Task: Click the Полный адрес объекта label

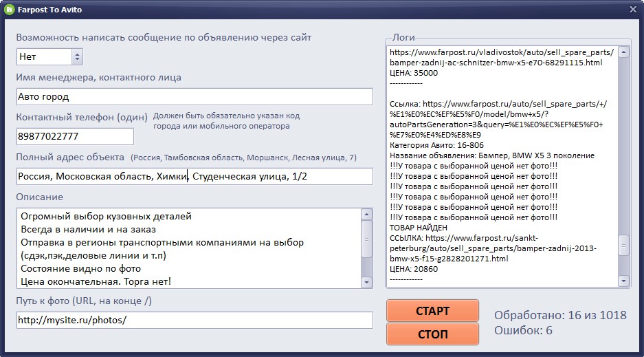Action: coord(70,157)
